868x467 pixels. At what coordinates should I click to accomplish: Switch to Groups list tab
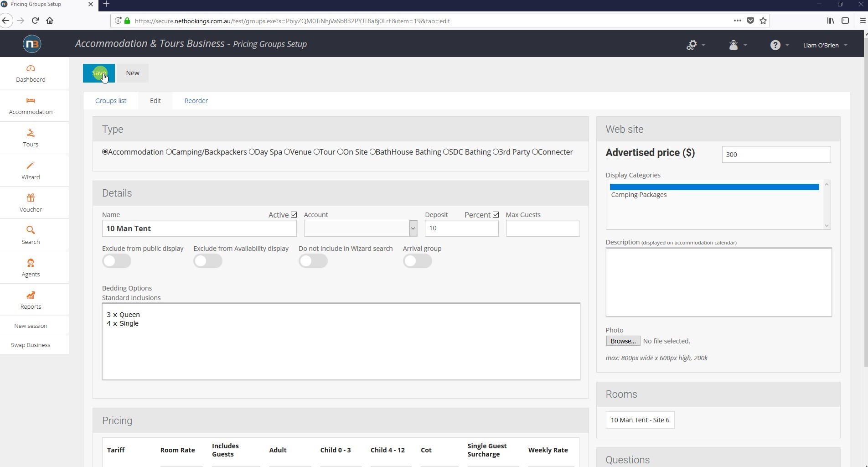111,101
